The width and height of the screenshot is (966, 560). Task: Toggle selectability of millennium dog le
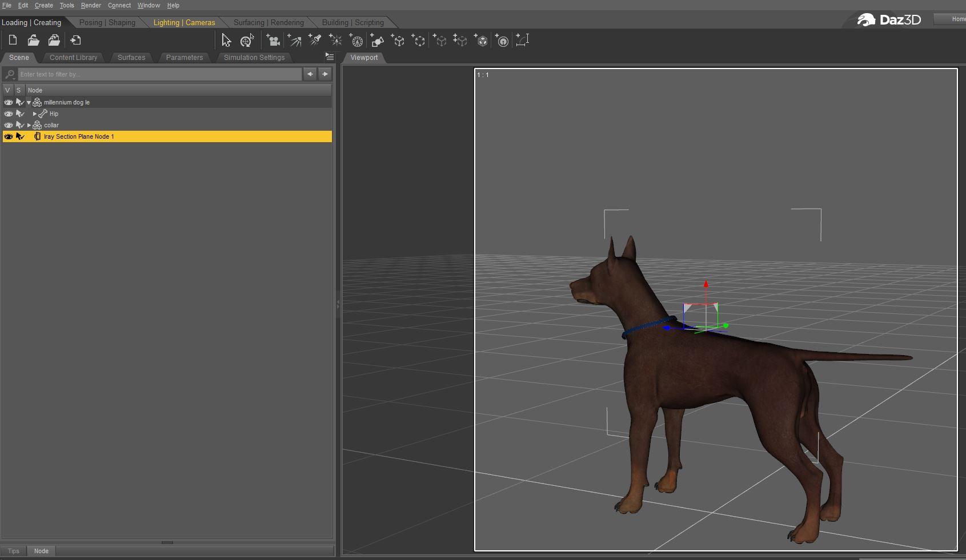tap(20, 102)
